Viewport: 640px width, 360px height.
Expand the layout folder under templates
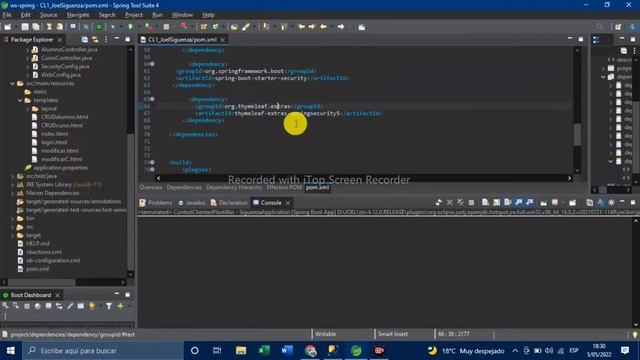coord(27,109)
